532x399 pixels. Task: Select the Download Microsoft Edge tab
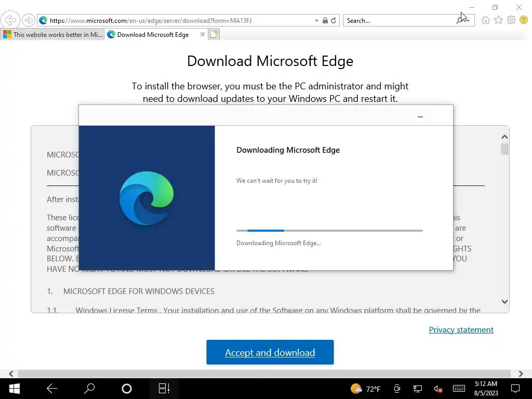tap(153, 35)
